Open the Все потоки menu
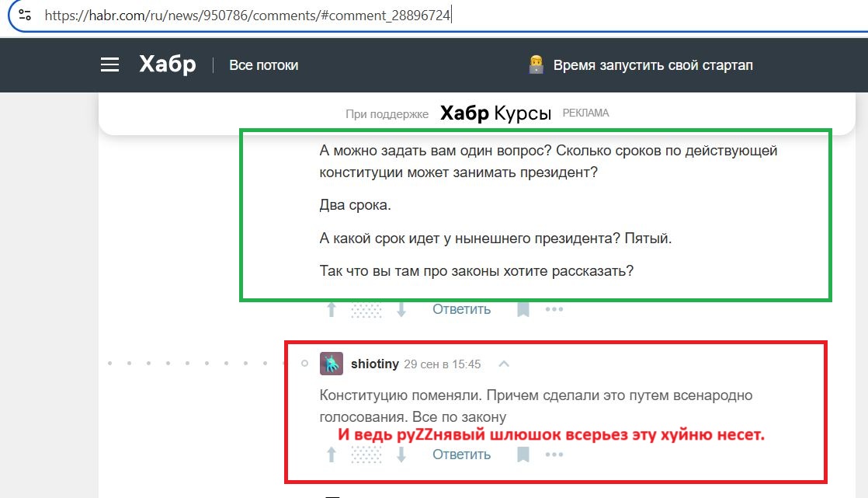The width and height of the screenshot is (868, 498). (263, 65)
